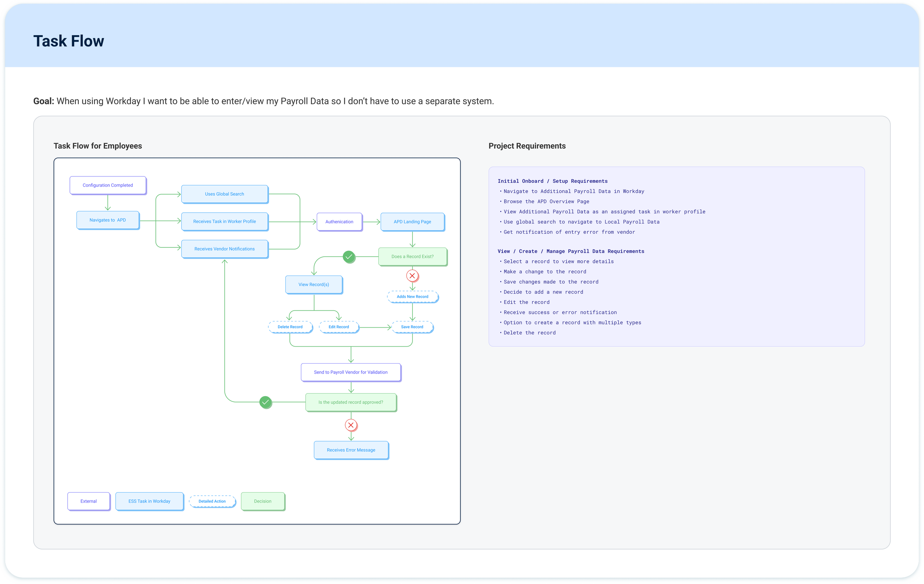
Task: Click the green Decision legend swatch
Action: tap(263, 501)
